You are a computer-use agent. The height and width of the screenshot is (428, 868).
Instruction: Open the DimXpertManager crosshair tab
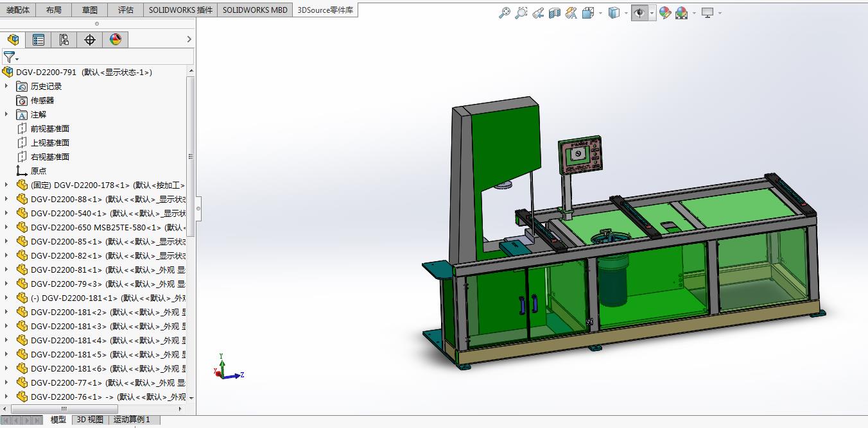[90, 40]
